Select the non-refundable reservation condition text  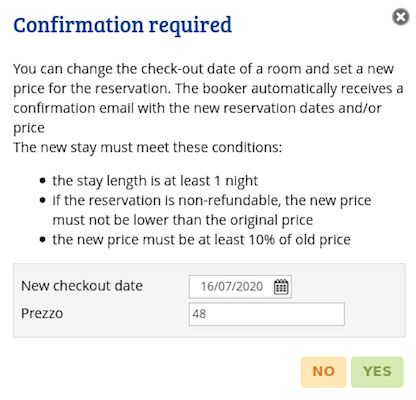tap(212, 210)
